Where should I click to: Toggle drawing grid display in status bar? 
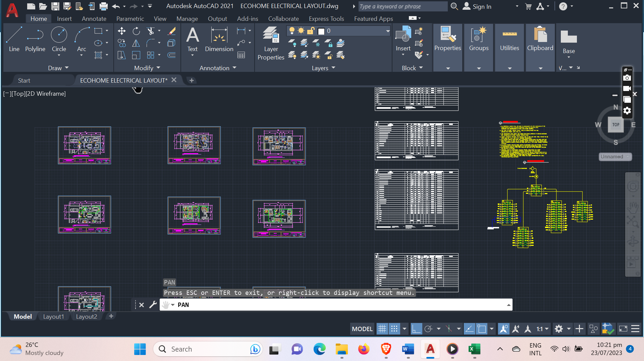click(382, 329)
